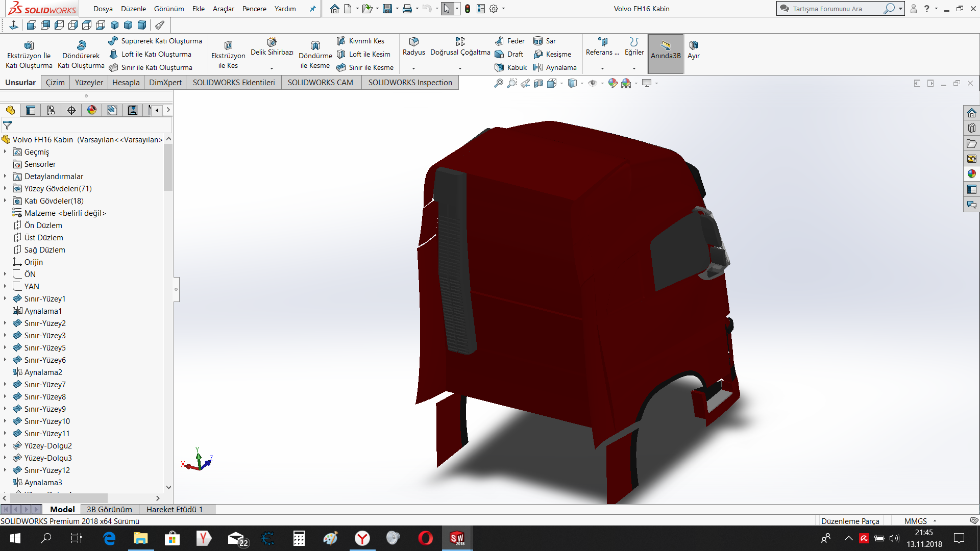Switch to the Çizim tab
980x551 pixels.
point(55,83)
